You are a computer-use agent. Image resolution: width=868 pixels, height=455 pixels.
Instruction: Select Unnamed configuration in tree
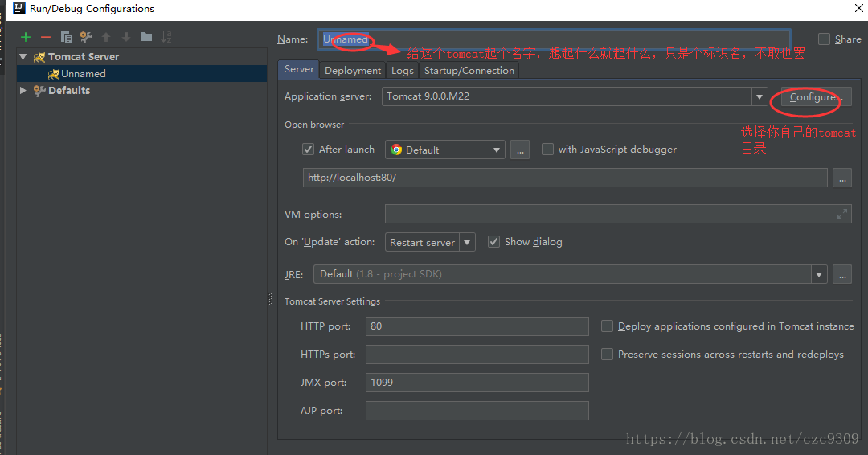click(x=142, y=74)
